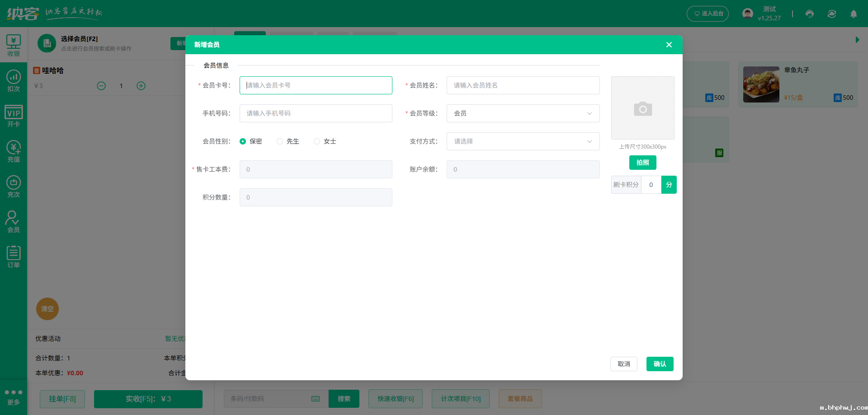Select the 保密 gender radio button

(x=243, y=141)
